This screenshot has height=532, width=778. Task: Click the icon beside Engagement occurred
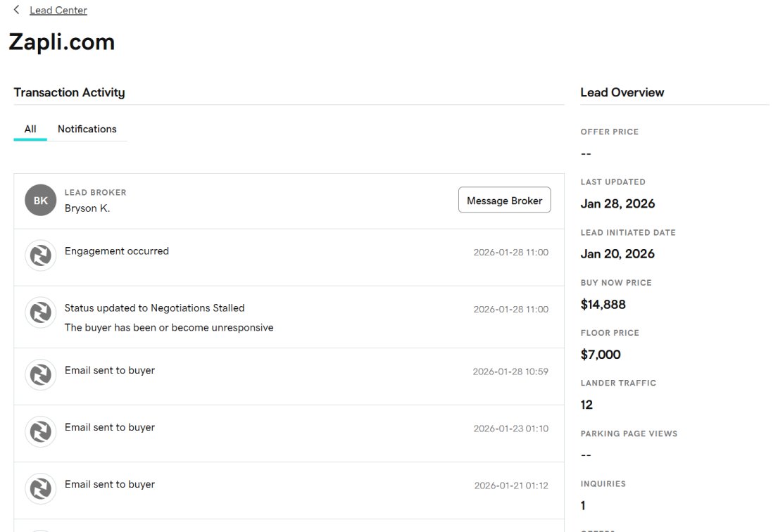click(41, 256)
